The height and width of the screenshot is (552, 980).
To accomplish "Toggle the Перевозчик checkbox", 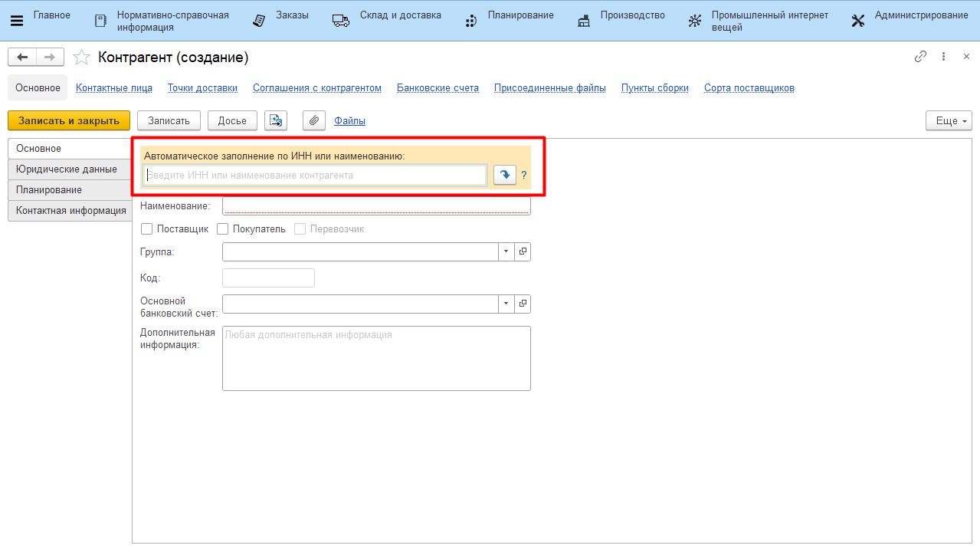I will (300, 228).
